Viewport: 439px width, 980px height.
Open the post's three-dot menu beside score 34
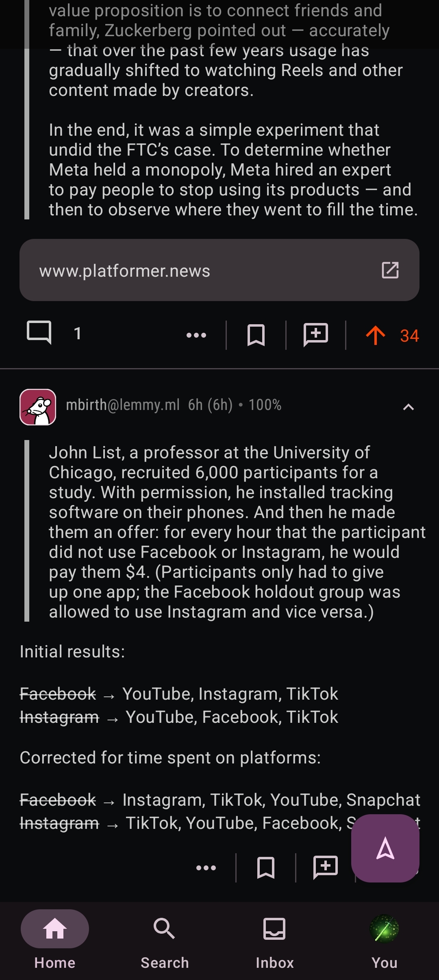click(x=196, y=335)
